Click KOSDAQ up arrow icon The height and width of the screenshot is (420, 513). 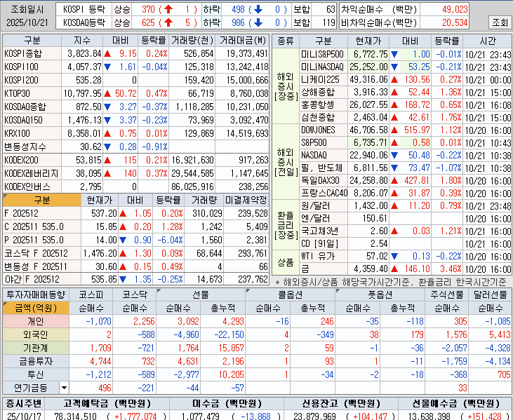(x=168, y=22)
